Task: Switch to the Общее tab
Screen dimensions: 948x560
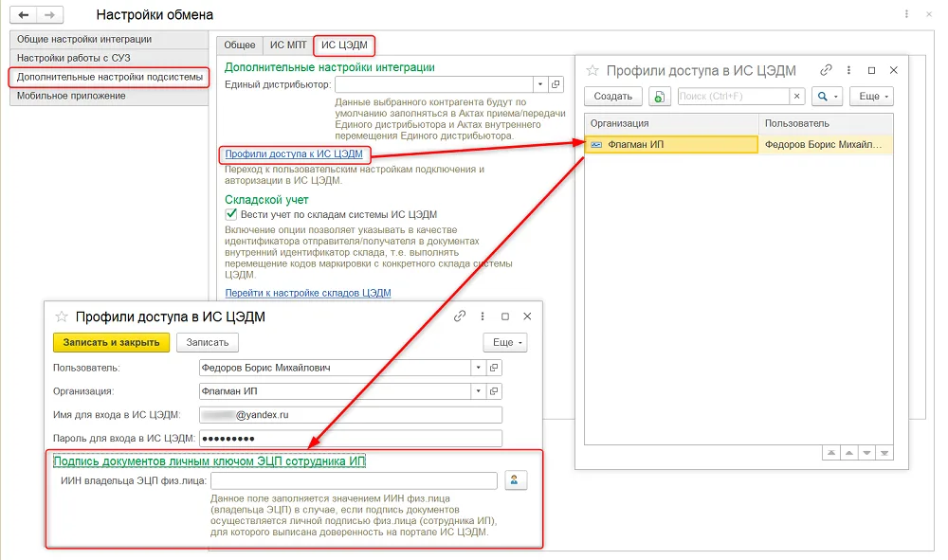Action: click(x=240, y=45)
